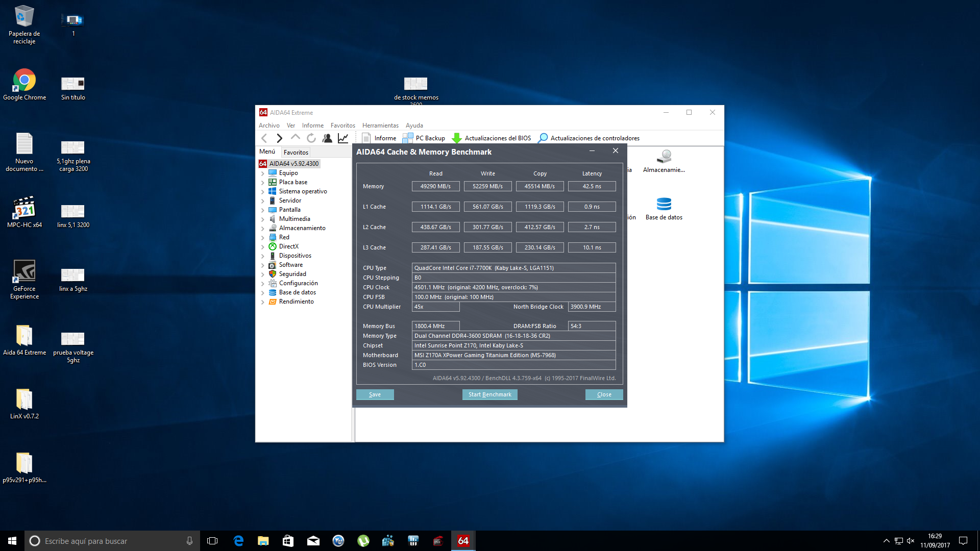The image size is (980, 551).
Task: Open the MPC-HC x64 desktop shortcut
Action: [x=24, y=212]
